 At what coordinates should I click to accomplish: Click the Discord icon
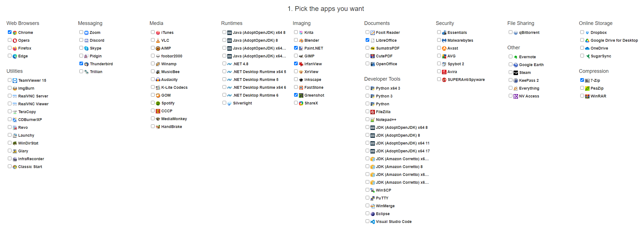86,41
